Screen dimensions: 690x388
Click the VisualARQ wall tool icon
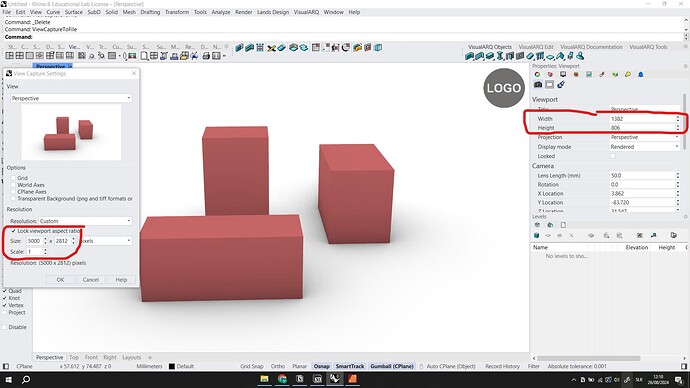click(x=470, y=56)
